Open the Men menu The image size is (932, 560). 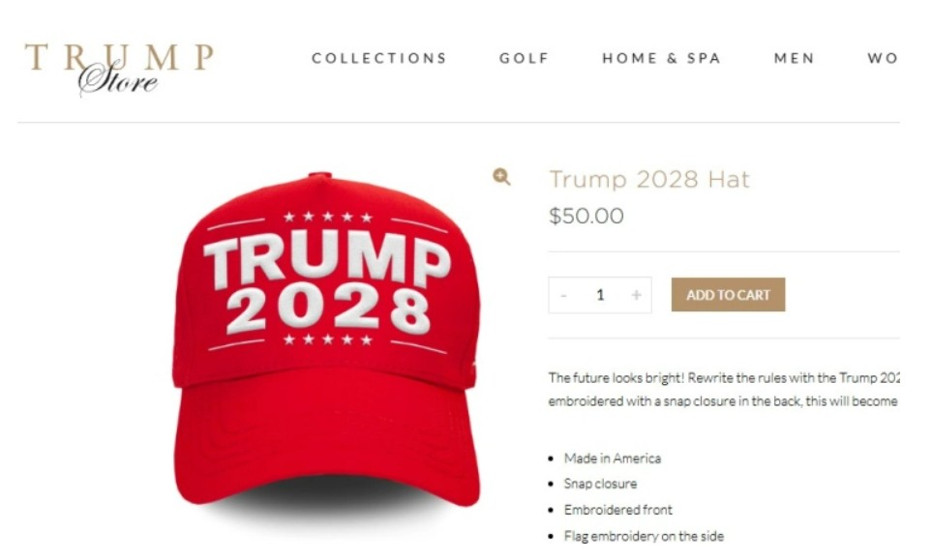pos(795,58)
